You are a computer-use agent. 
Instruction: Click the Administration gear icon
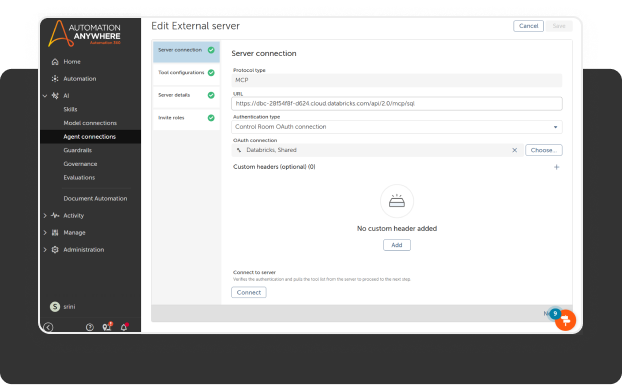[55, 249]
